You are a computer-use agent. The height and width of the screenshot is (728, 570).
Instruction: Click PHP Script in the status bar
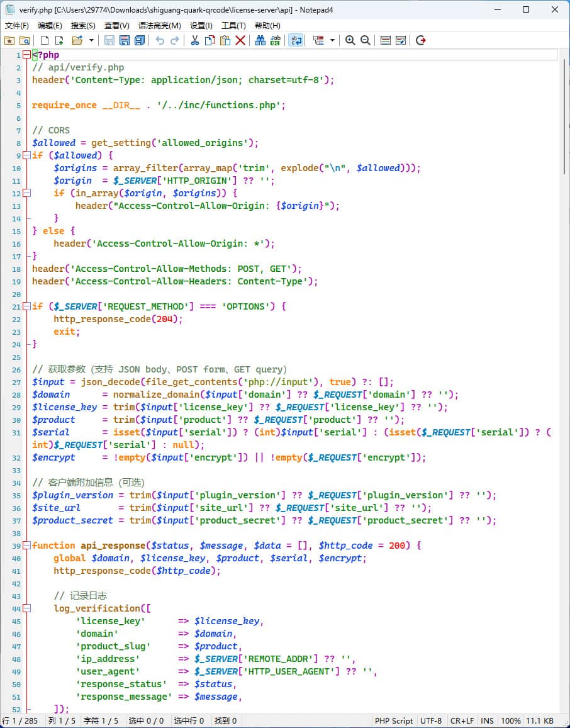(x=394, y=720)
